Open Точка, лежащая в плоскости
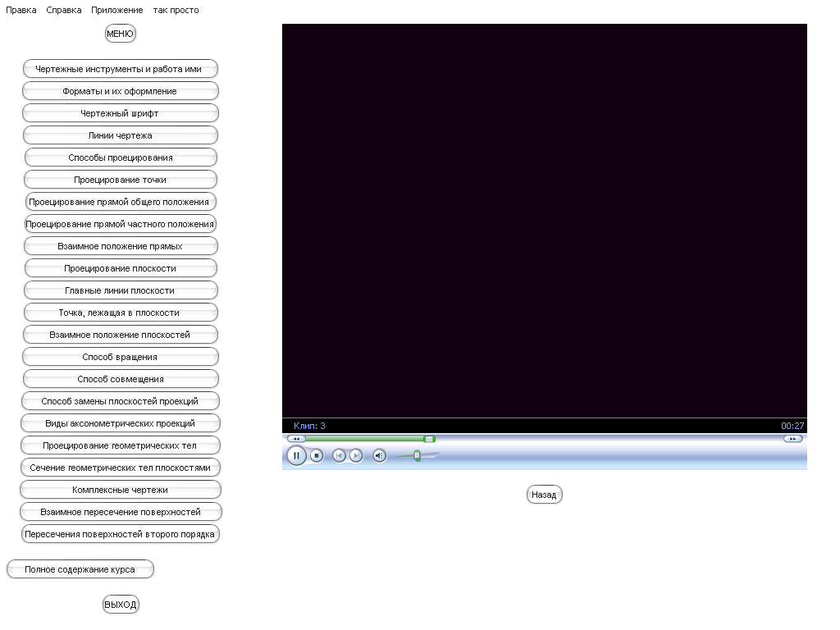The width and height of the screenshot is (840, 630). pyautogui.click(x=121, y=313)
